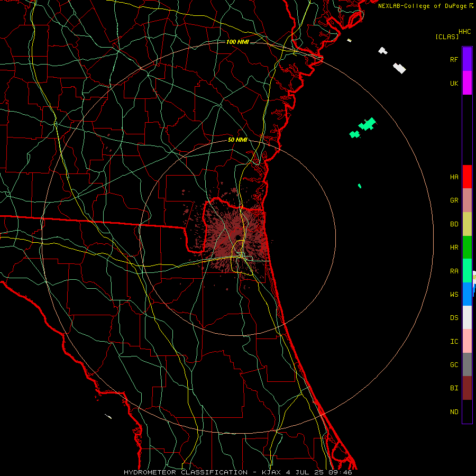Screen dimensions: 476x476
Task: Click the GC legend label
Action: pos(454,365)
